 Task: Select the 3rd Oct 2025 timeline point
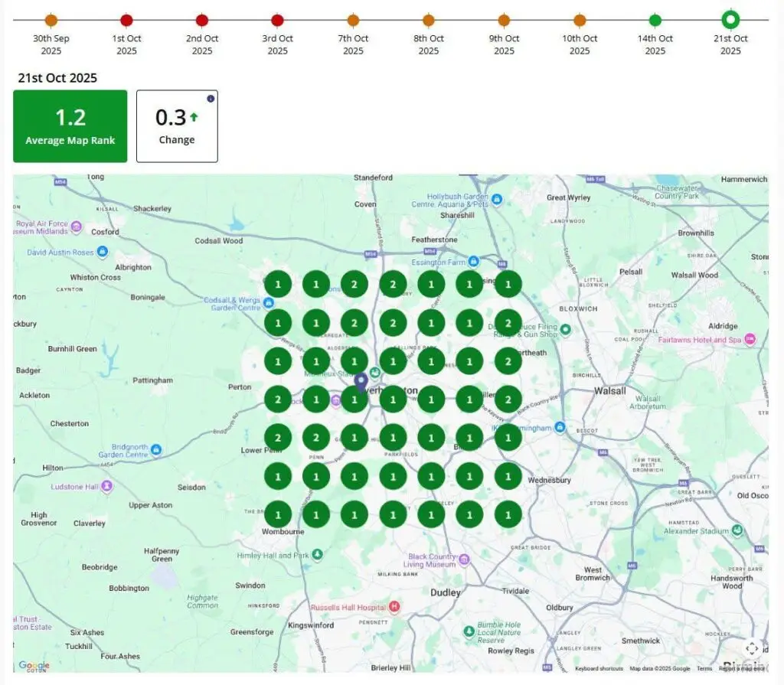coord(277,20)
